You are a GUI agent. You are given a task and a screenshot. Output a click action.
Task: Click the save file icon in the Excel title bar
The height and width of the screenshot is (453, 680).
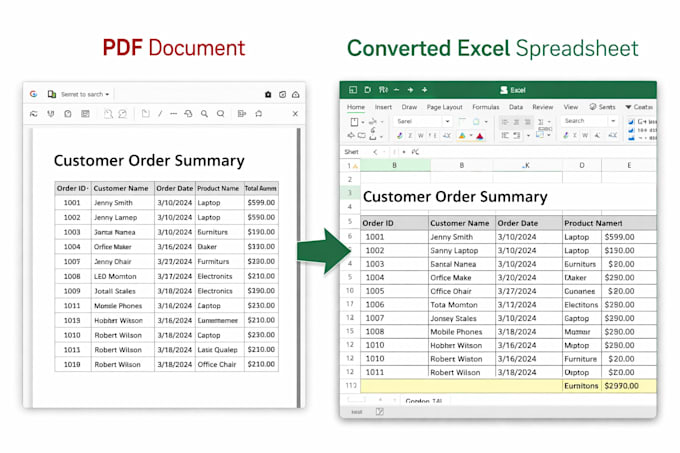pyautogui.click(x=367, y=90)
